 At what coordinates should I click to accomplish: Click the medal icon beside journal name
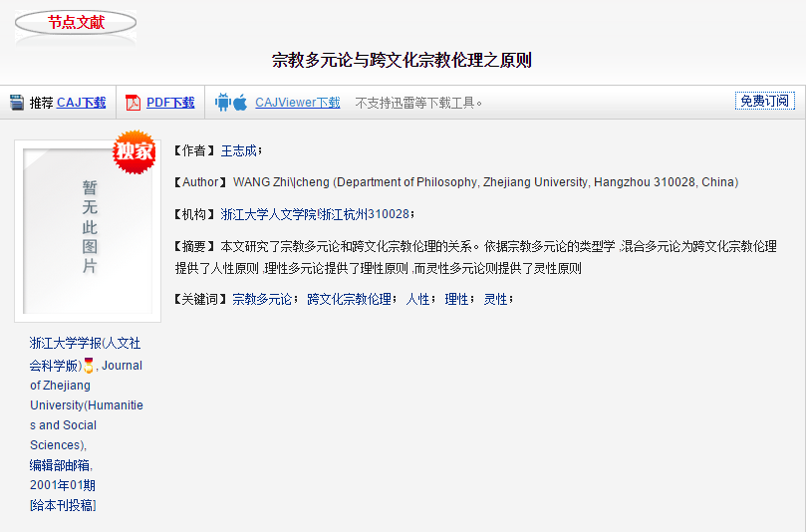tap(89, 366)
